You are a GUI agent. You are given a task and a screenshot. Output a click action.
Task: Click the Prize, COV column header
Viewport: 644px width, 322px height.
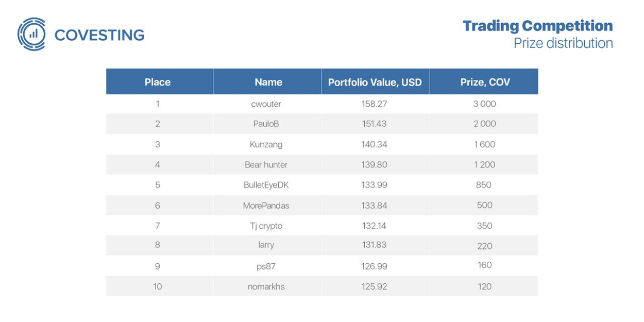point(485,82)
